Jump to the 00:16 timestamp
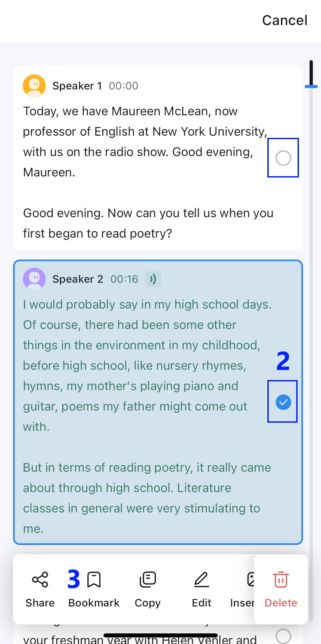This screenshot has width=321, height=644. click(124, 279)
